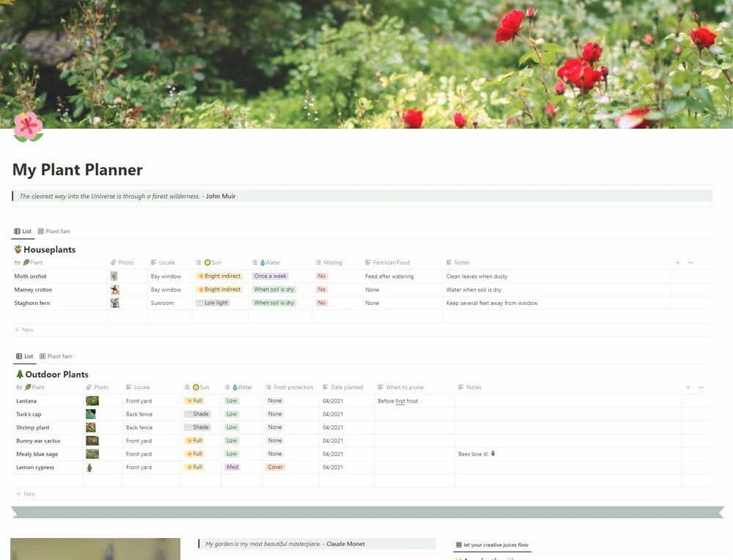Click '+ New' under the Outdoor Plants table
The width and height of the screenshot is (733, 560).
click(x=24, y=493)
